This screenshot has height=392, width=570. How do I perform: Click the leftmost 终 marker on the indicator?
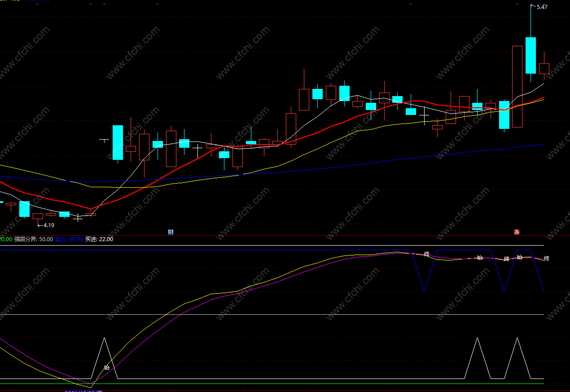(x=426, y=254)
